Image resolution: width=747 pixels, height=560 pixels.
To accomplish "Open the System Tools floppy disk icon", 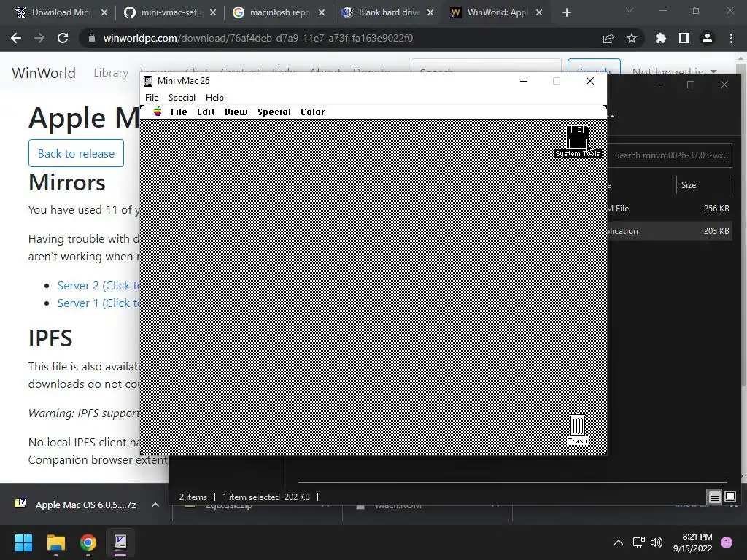I will (x=578, y=138).
